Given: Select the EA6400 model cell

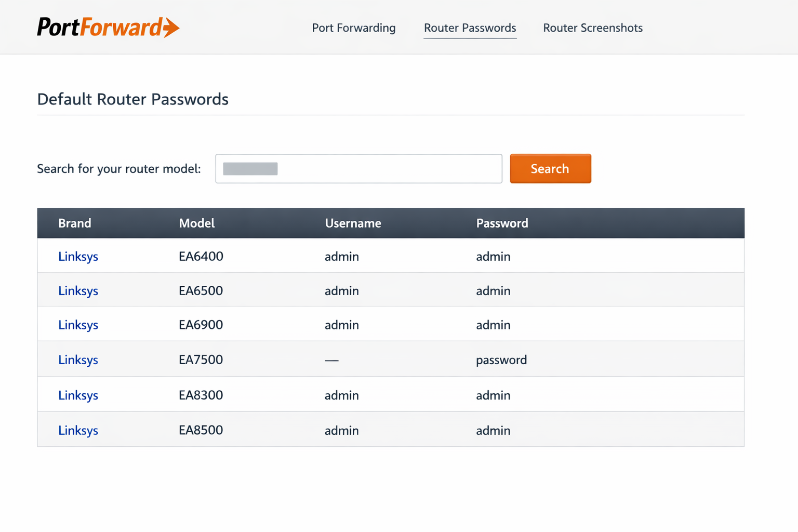Looking at the screenshot, I should (201, 256).
